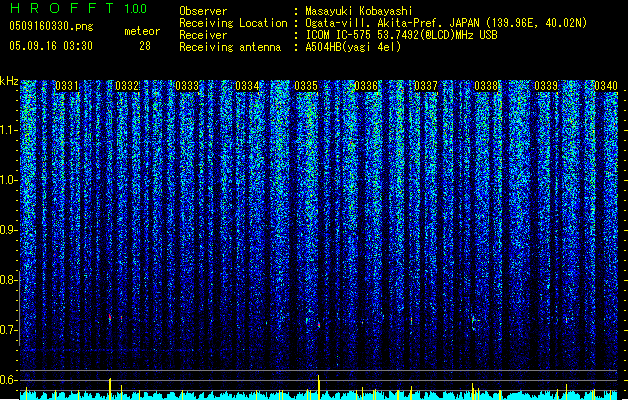The width and height of the screenshot is (629, 400).
Task: Click time marker 0337
Action: [x=426, y=86]
